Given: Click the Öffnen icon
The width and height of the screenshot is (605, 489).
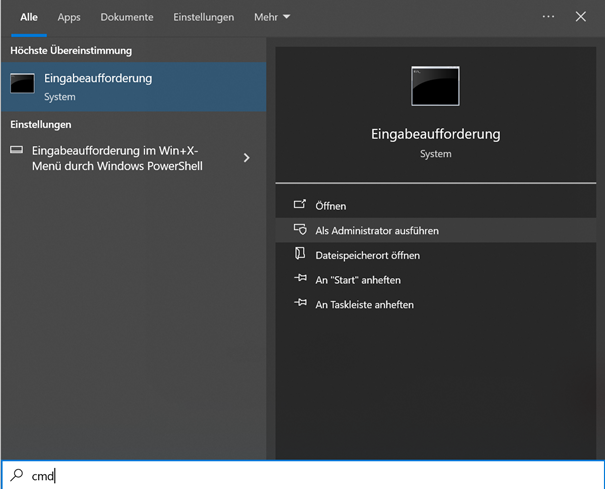Looking at the screenshot, I should click(x=300, y=204).
